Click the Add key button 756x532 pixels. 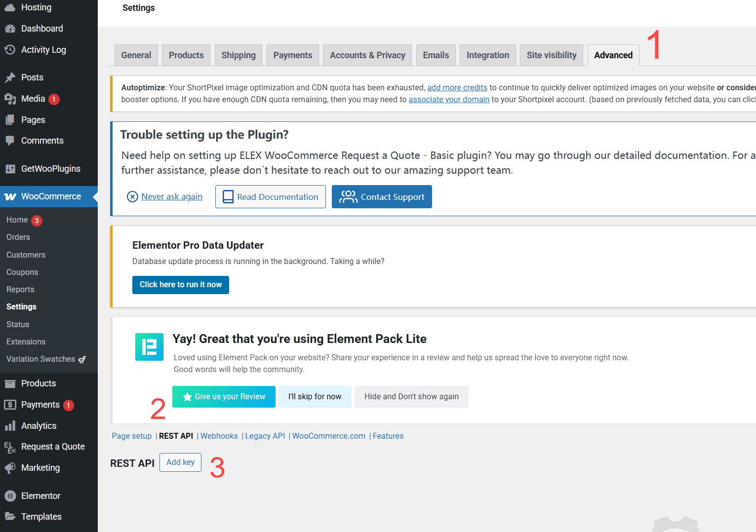coord(180,462)
